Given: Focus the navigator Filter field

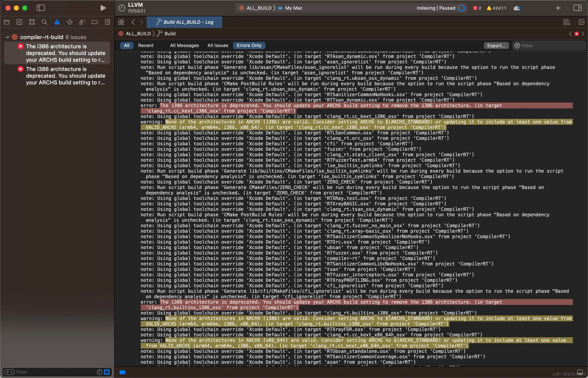Looking at the screenshot, I should coord(56,372).
